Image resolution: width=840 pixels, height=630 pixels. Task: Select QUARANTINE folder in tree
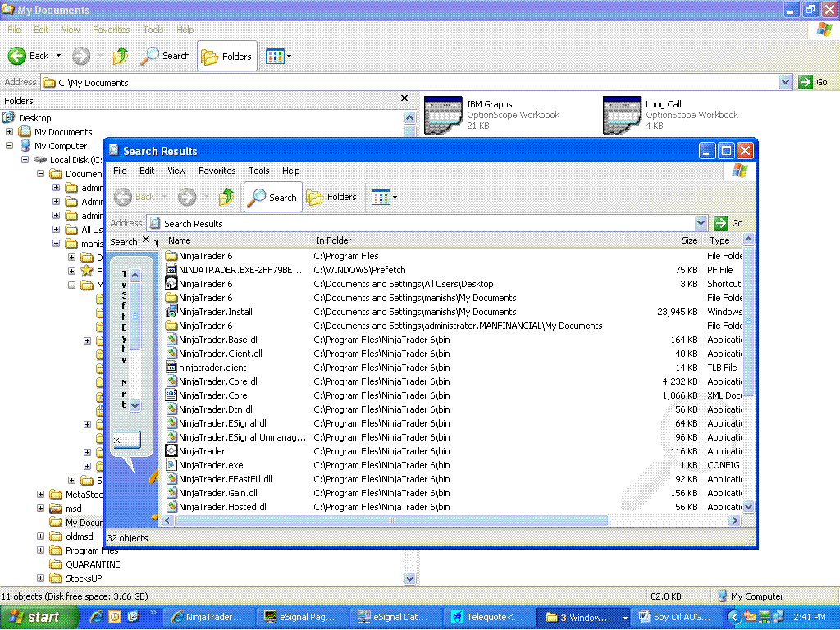(92, 564)
